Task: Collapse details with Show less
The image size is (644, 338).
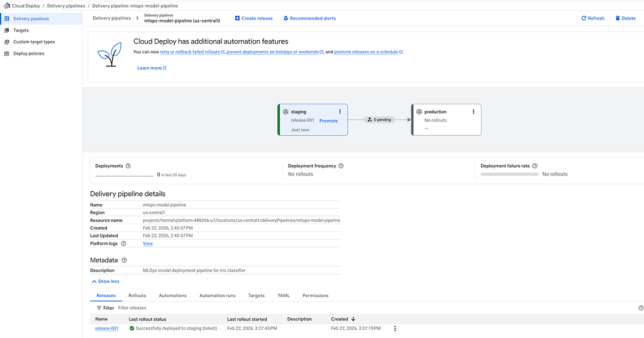Action: click(106, 281)
